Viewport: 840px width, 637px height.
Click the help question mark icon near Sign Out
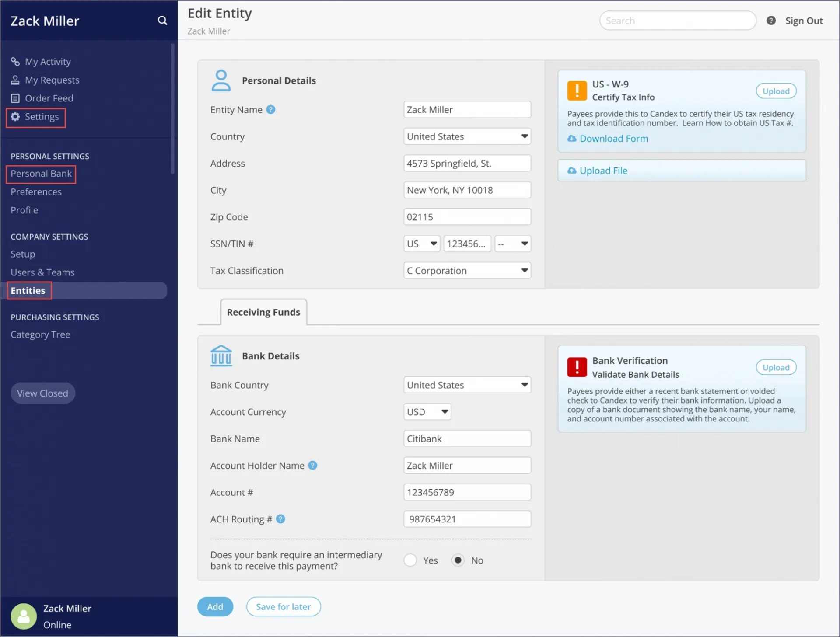[x=771, y=21]
